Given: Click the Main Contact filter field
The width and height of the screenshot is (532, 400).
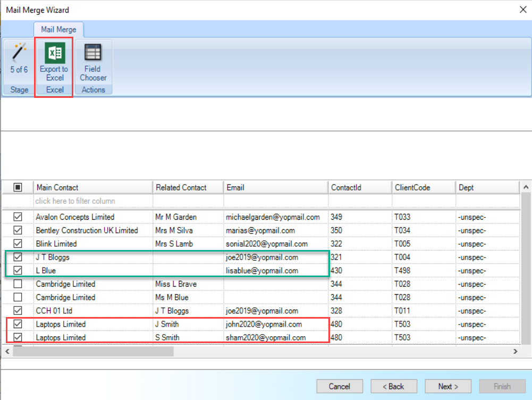Looking at the screenshot, I should click(93, 201).
